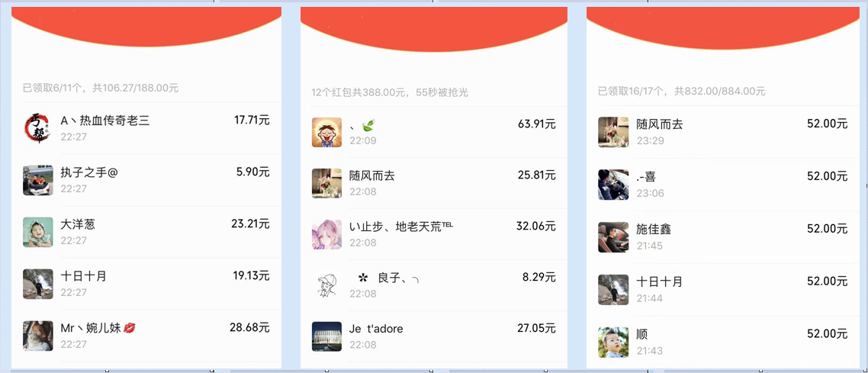Click 12个红包共388.00元 summary text

[390, 92]
